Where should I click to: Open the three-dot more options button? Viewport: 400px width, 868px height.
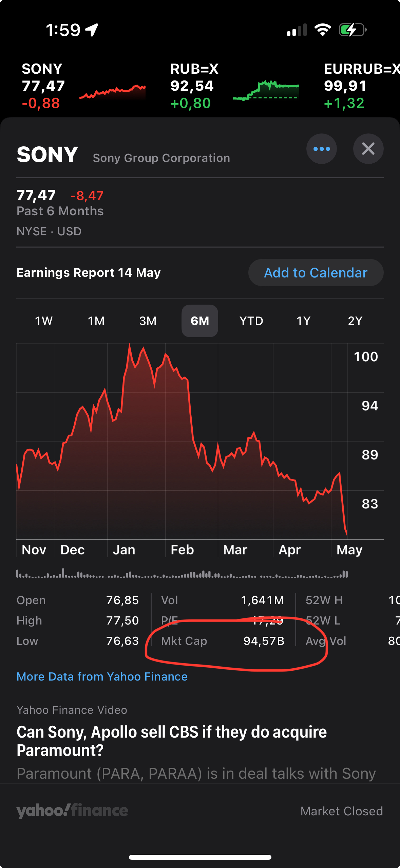coord(321,149)
